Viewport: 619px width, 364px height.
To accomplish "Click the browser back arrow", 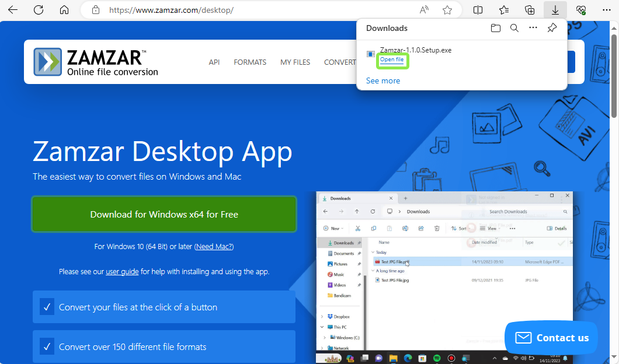I will 13,10.
